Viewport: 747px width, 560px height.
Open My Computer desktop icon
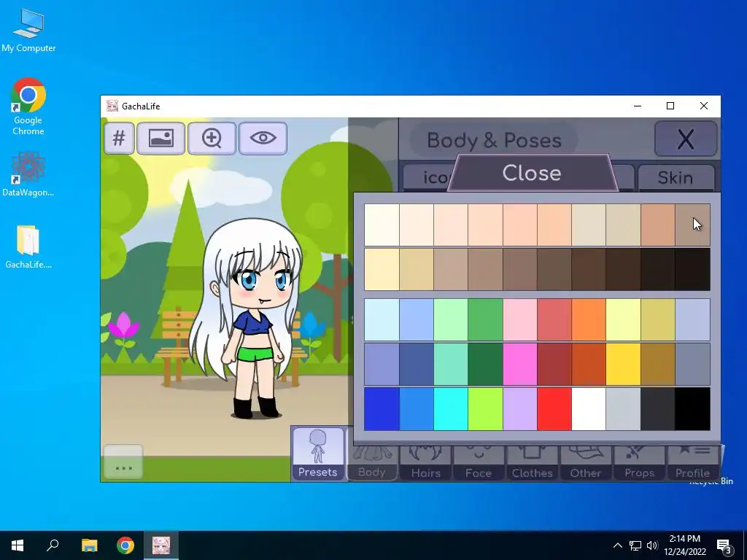(28, 31)
